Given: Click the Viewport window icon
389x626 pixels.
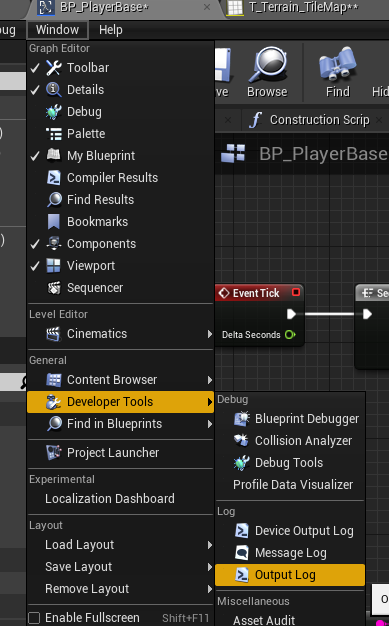Looking at the screenshot, I should pyautogui.click(x=54, y=265).
